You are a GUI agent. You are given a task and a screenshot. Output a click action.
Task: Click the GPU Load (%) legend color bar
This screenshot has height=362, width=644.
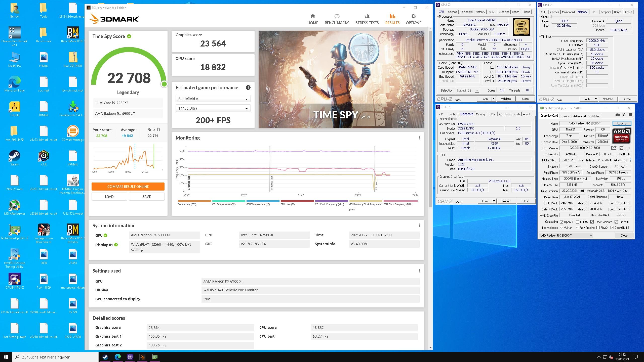point(297,201)
